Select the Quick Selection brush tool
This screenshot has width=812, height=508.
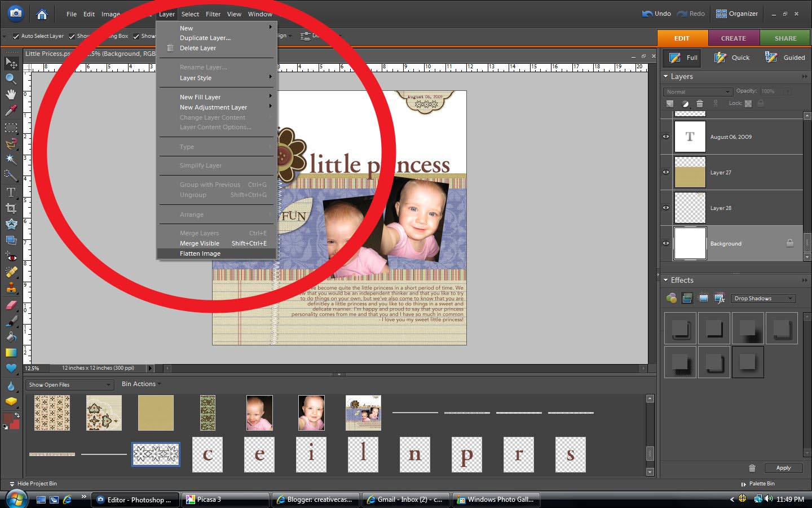(x=11, y=175)
